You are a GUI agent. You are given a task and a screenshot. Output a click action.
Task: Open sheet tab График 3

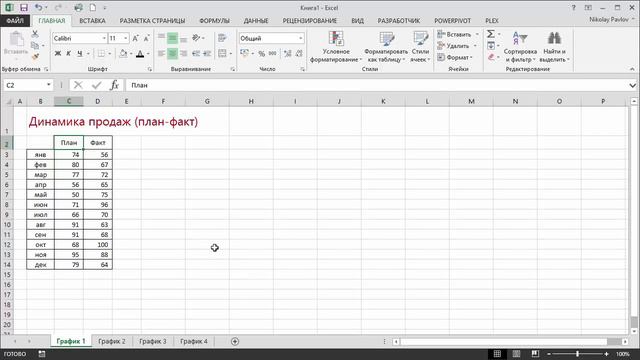point(153,341)
